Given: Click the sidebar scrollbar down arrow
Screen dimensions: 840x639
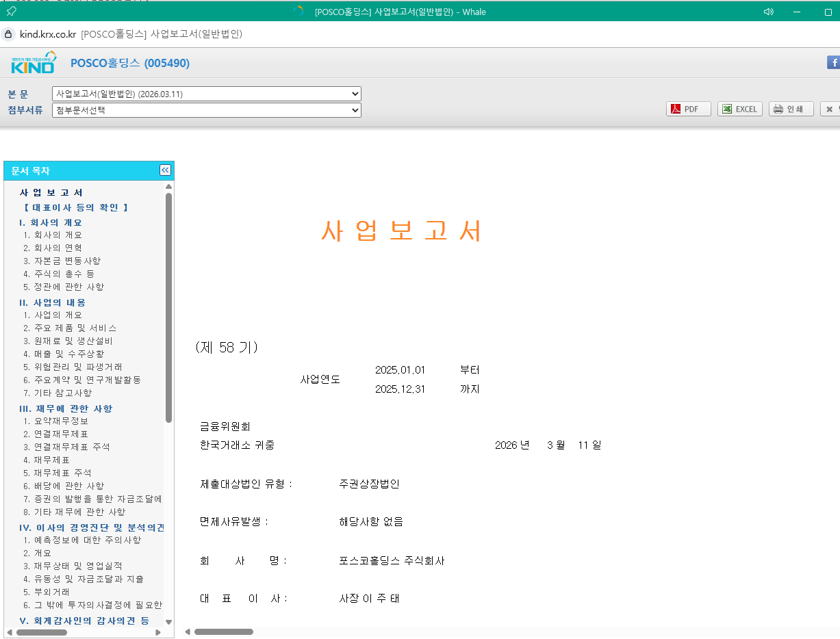Looking at the screenshot, I should tap(169, 623).
